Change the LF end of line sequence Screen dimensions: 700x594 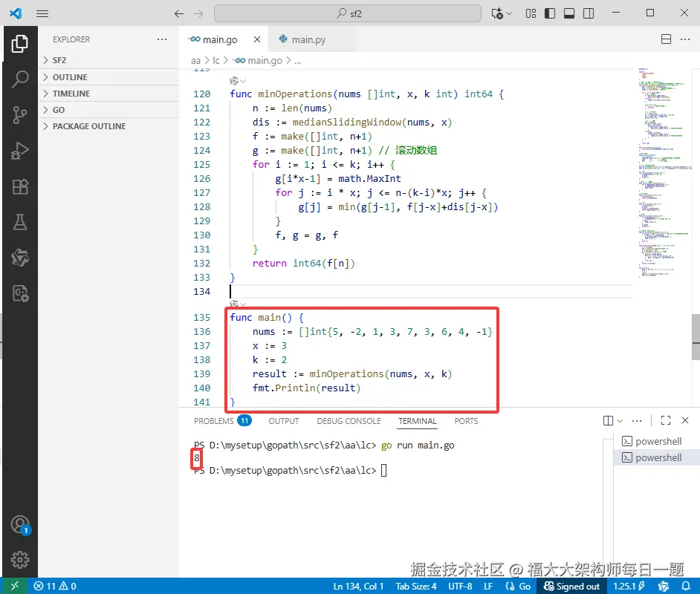(488, 586)
